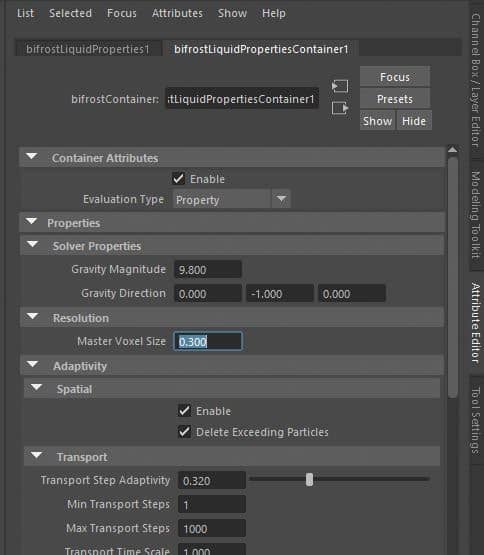Click the go to output connection icon
This screenshot has width=484, height=555.
pyautogui.click(x=340, y=108)
